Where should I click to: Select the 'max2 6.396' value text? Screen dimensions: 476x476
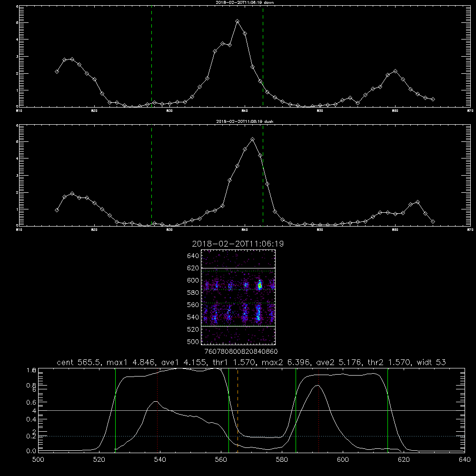pos(286,362)
